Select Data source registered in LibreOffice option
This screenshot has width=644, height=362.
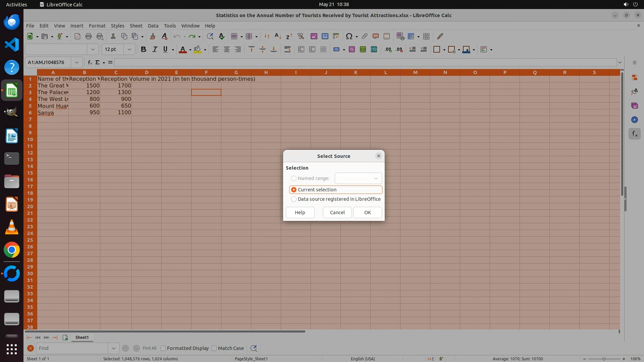(294, 199)
